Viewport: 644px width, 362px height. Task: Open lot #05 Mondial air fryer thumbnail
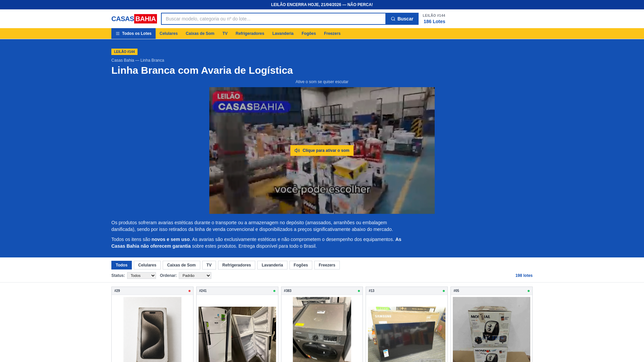[x=491, y=329]
